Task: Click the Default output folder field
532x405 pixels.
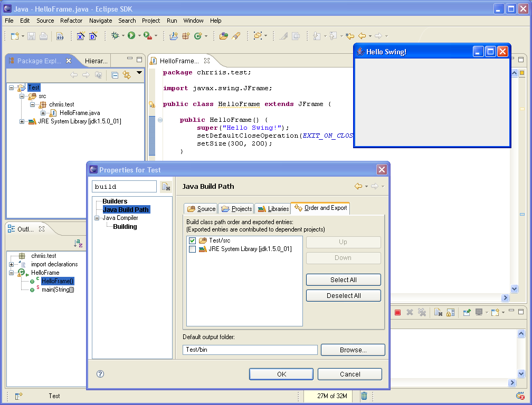Action: tap(250, 350)
